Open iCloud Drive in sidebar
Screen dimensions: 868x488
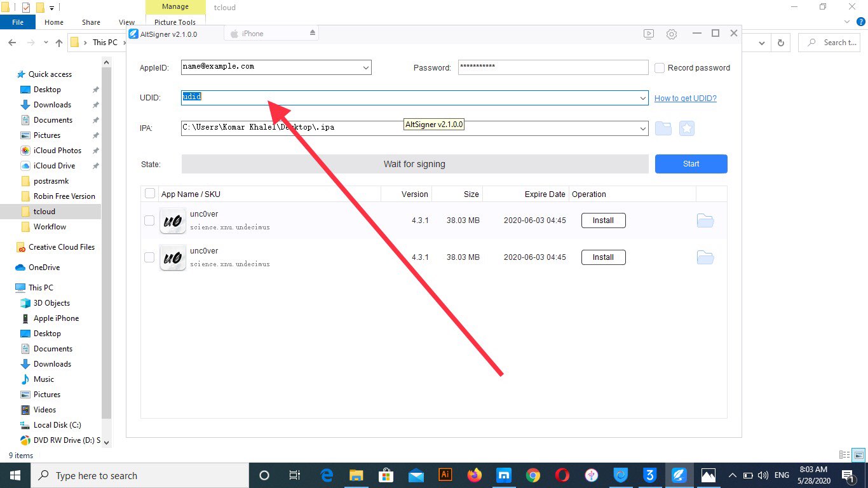tap(54, 166)
